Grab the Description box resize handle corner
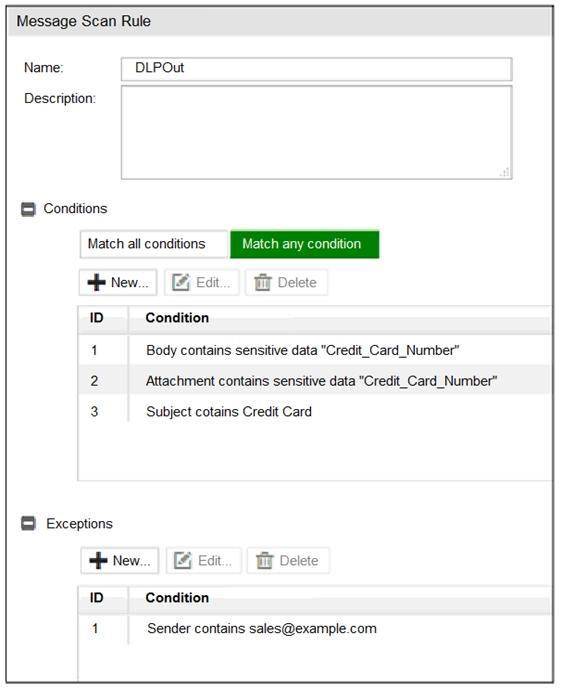The image size is (561, 690). [x=505, y=172]
